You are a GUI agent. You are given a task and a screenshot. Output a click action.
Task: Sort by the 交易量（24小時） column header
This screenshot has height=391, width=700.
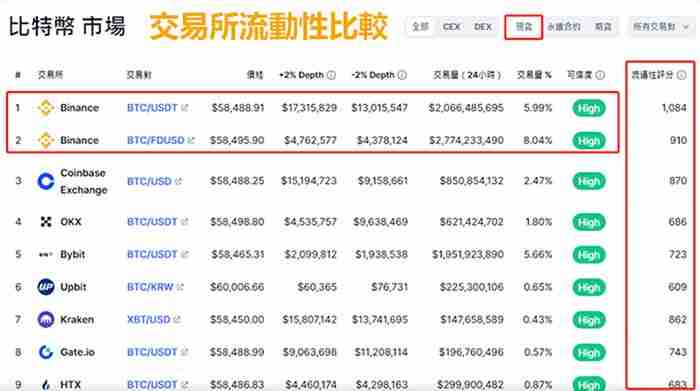pyautogui.click(x=467, y=75)
